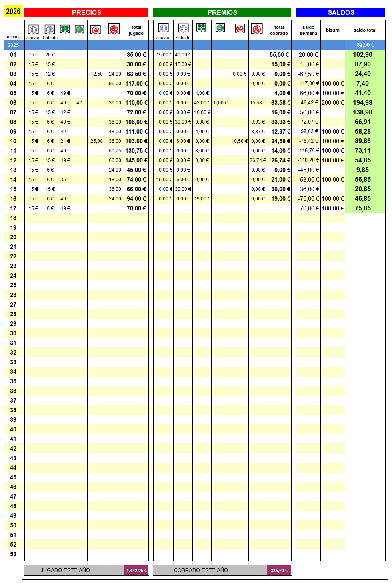Screen dimensions: 392x583
Task: Click the red cube icon under PREMIOS
Action: click(x=257, y=28)
